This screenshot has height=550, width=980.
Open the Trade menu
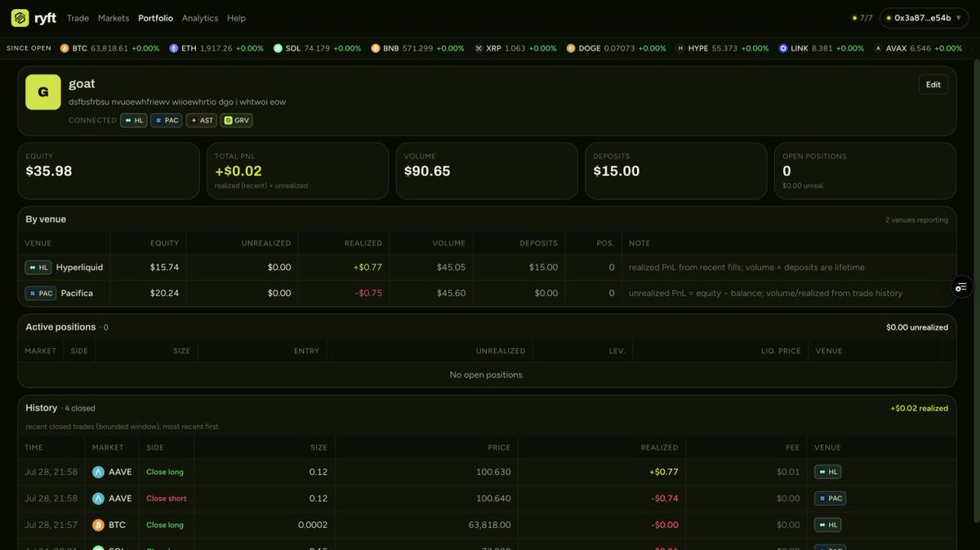(78, 18)
